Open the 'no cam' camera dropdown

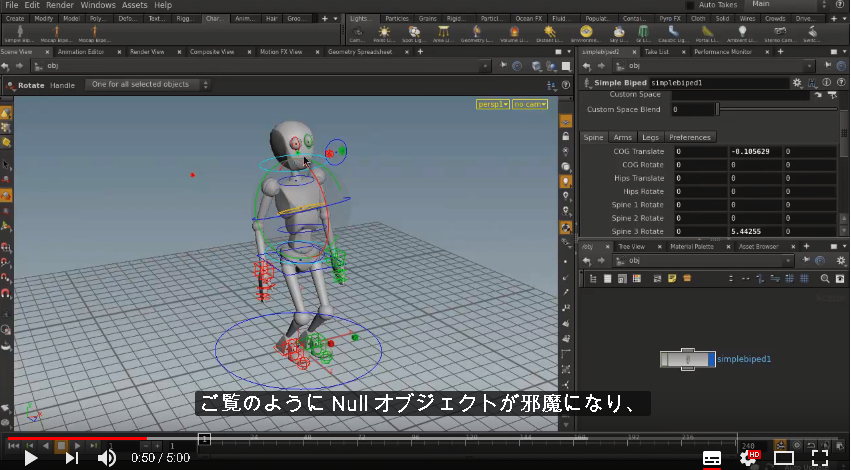[x=530, y=104]
